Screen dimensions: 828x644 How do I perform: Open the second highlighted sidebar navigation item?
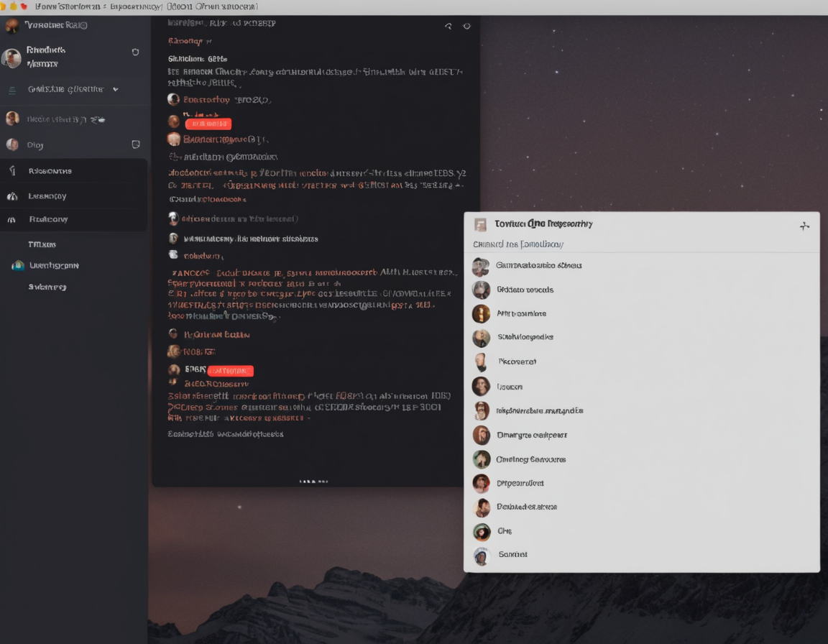coord(47,196)
